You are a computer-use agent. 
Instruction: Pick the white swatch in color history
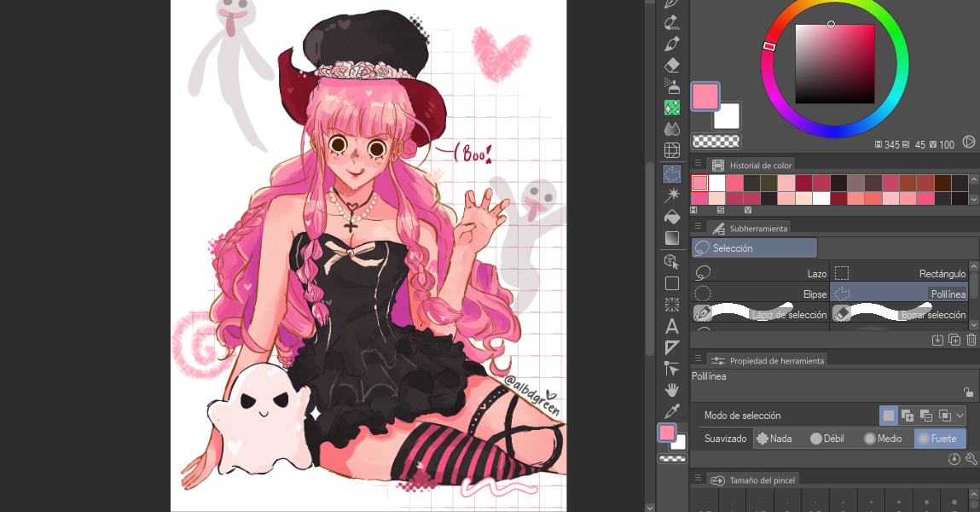(x=716, y=183)
